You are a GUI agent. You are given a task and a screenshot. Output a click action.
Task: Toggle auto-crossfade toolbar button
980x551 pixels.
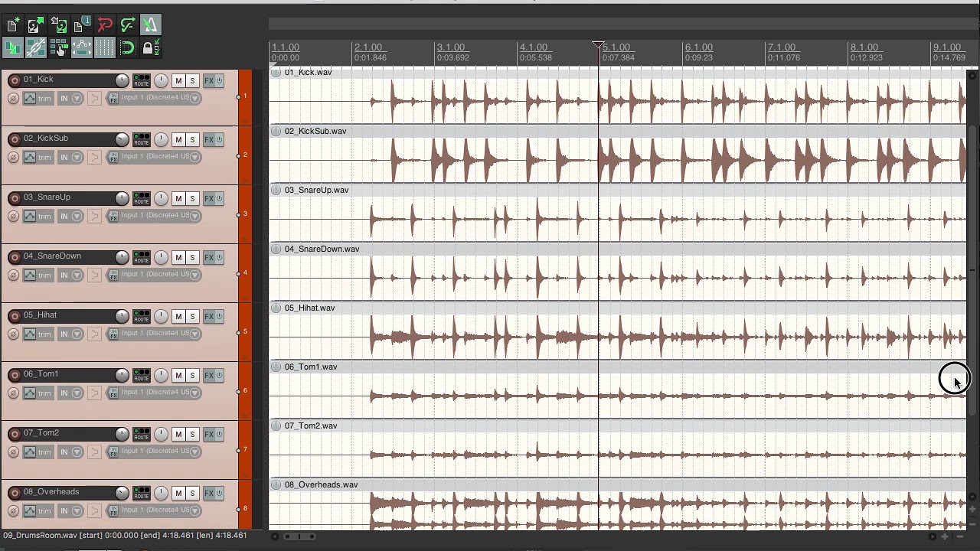(13, 48)
